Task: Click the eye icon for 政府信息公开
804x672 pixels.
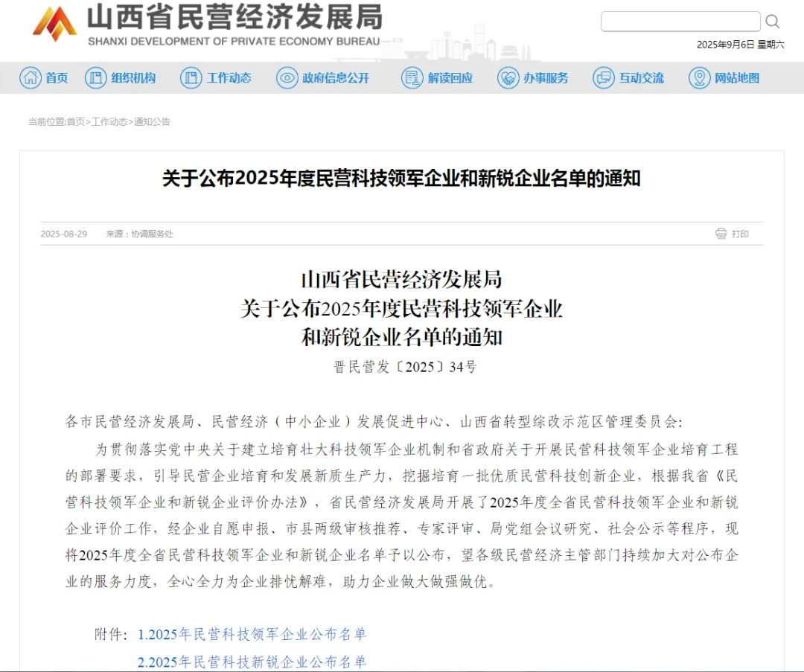Action: click(287, 77)
